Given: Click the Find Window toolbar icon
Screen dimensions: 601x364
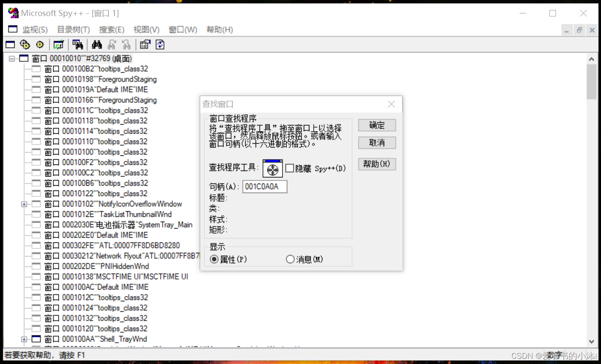Looking at the screenshot, I should click(78, 45).
